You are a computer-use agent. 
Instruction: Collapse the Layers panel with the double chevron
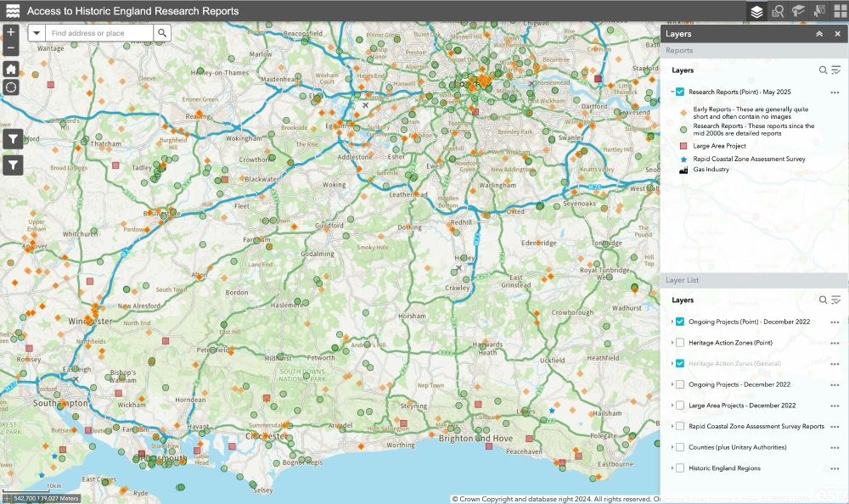point(819,34)
